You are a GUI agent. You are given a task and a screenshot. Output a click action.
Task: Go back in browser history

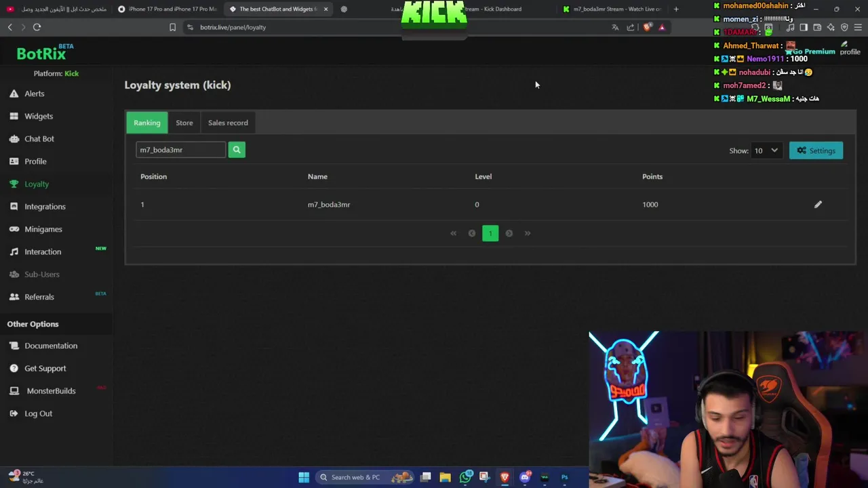9,27
